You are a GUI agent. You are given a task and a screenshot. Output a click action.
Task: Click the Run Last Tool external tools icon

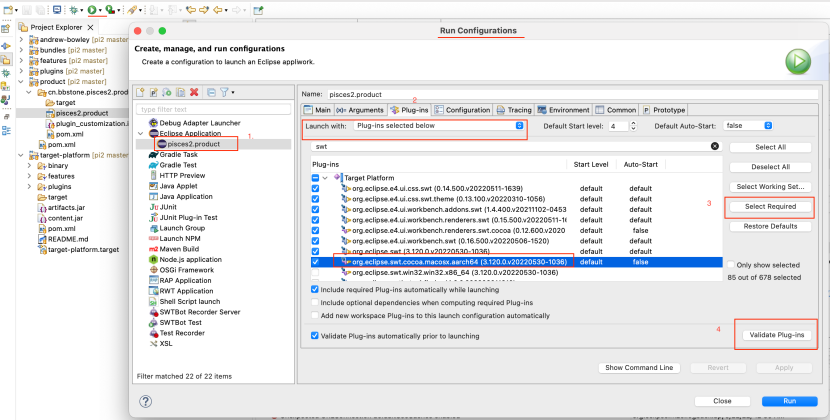pos(110,10)
